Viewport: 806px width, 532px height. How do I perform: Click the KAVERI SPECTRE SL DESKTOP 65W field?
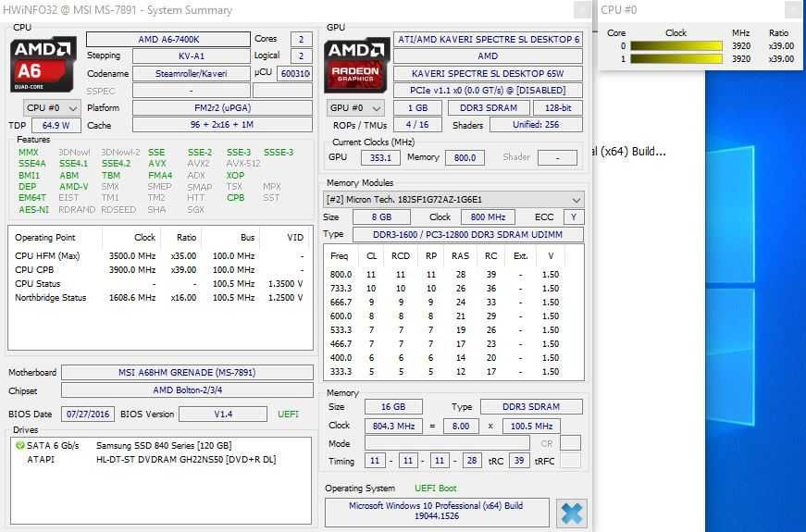coord(488,73)
